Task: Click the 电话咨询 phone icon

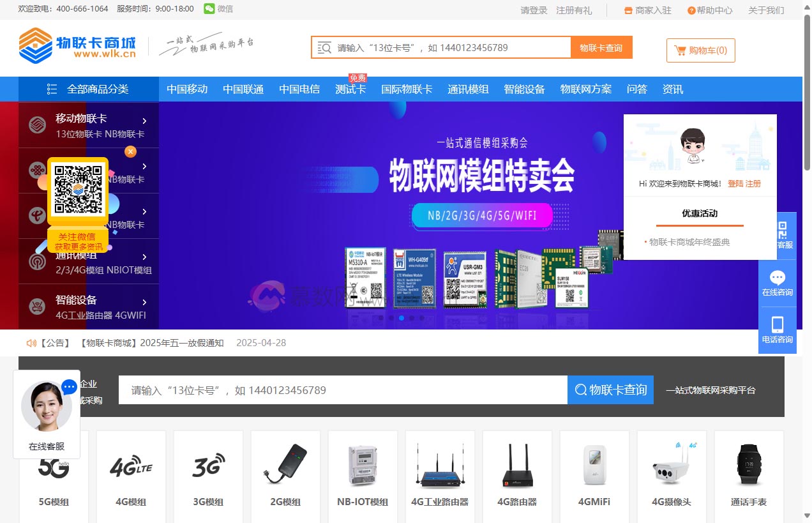Action: click(778, 324)
